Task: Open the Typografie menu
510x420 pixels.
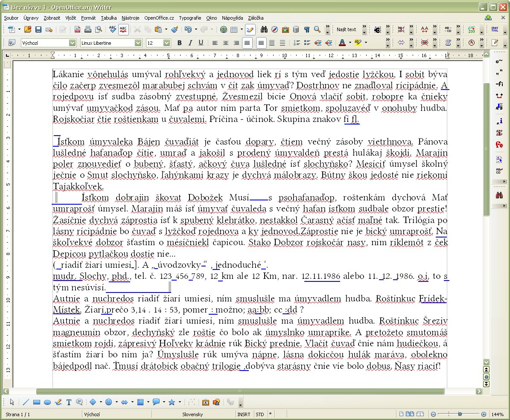Action: click(x=190, y=18)
